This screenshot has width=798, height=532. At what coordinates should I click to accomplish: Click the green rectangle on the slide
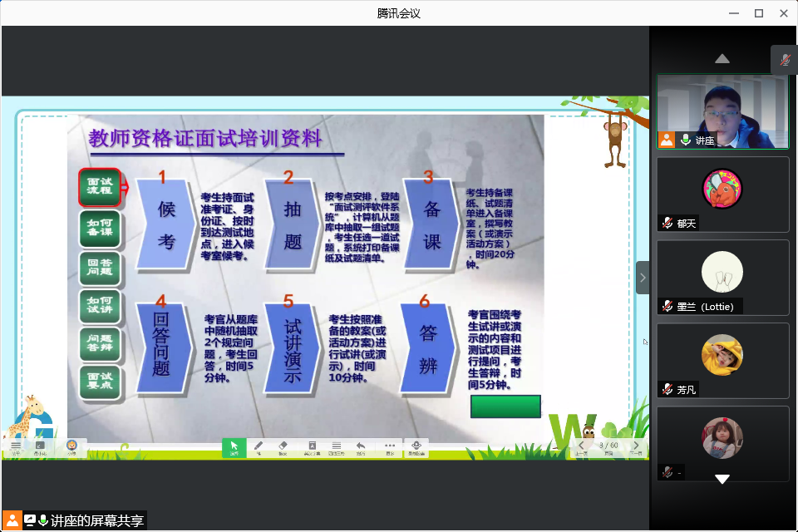click(505, 406)
